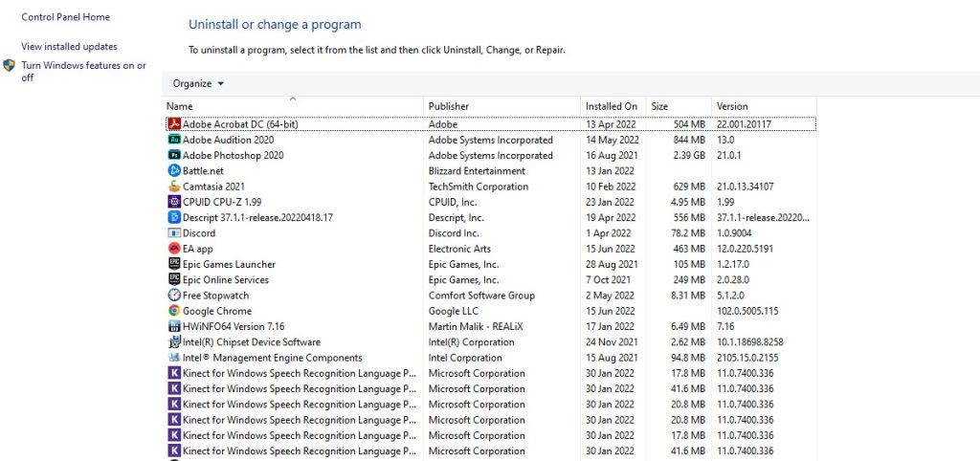Click the Descript program icon
The width and height of the screenshot is (980, 461).
point(174,217)
